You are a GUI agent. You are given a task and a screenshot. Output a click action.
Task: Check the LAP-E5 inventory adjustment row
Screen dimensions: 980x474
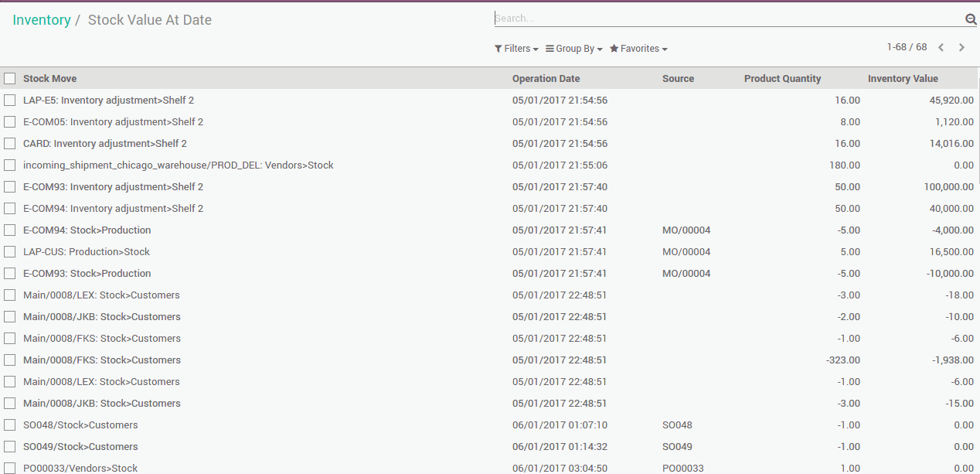9,100
